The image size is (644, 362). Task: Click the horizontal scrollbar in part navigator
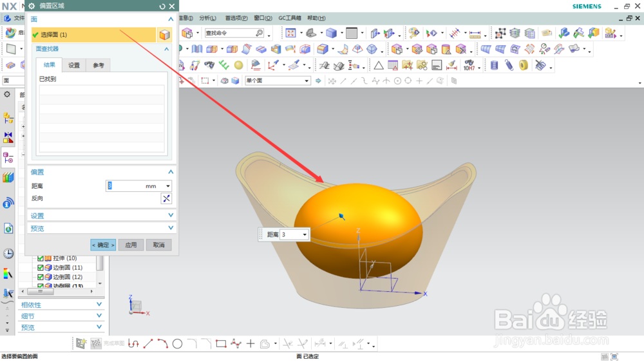tap(40, 292)
